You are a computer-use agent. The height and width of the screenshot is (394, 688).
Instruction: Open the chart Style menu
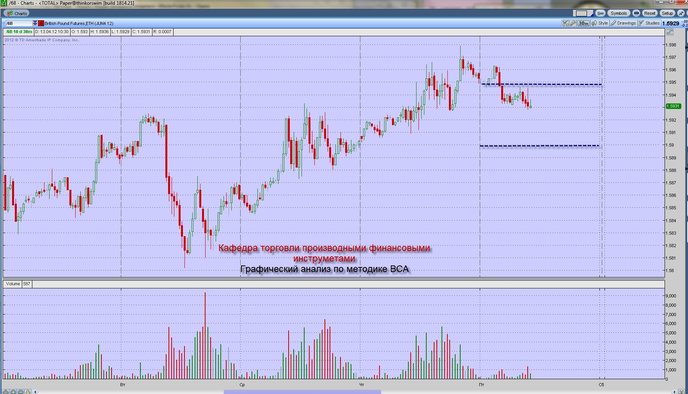point(600,23)
